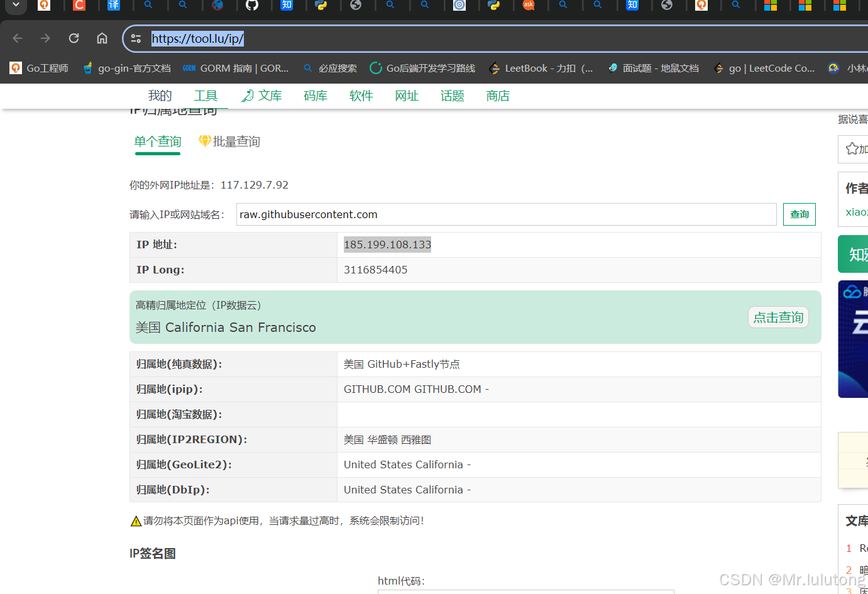Viewport: 868px width, 594px height.
Task: Click the green 知 banner button
Action: point(853,254)
